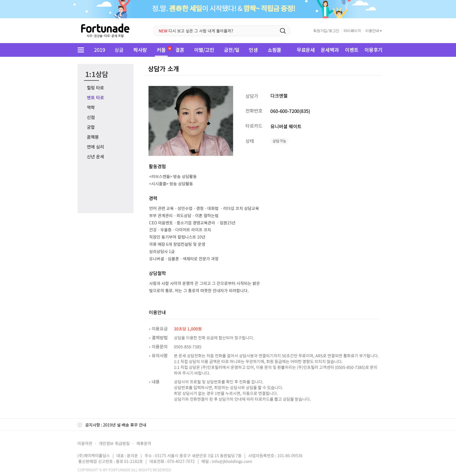Open the 인생 menu
Screen dimensions: 456x476
pos(253,50)
